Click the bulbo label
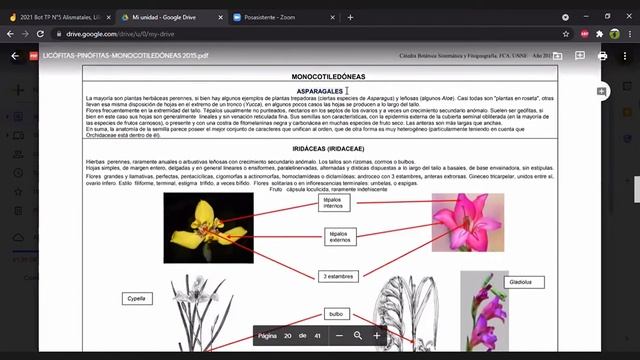640x360 pixels. [337, 314]
